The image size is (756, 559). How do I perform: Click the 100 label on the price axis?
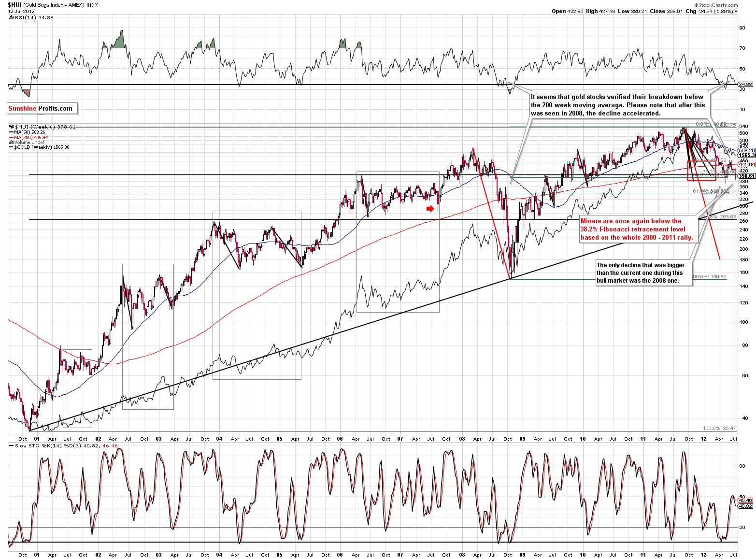click(x=743, y=322)
